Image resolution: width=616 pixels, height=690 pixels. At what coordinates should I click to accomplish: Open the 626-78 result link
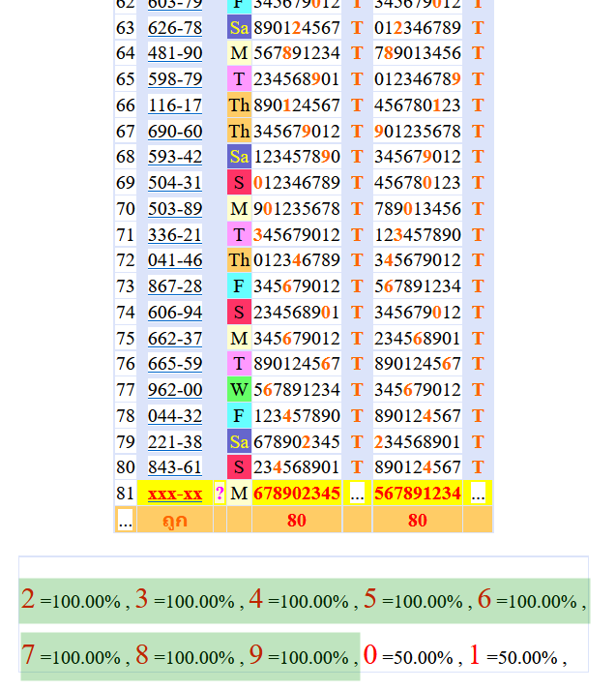[x=175, y=28]
